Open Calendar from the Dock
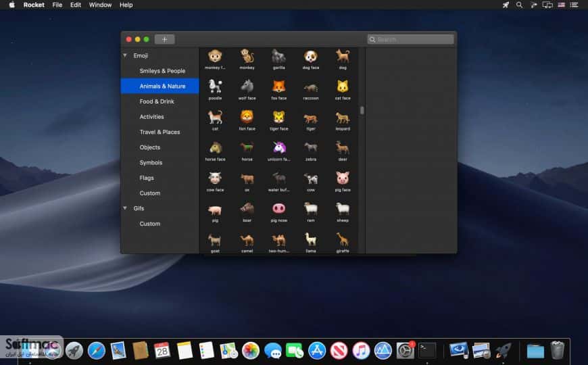 [x=162, y=351]
